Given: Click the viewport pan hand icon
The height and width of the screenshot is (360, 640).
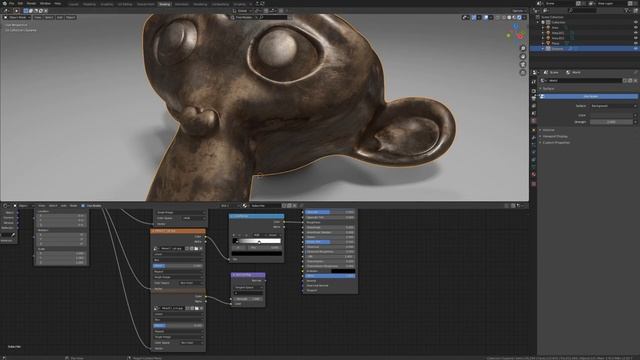Looking at the screenshot, I should (x=523, y=56).
